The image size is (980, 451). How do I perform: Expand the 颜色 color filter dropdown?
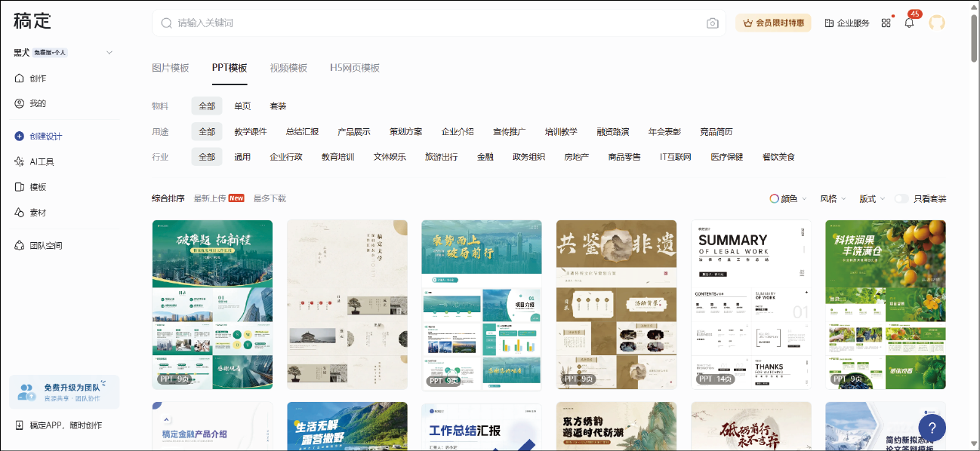pyautogui.click(x=788, y=199)
